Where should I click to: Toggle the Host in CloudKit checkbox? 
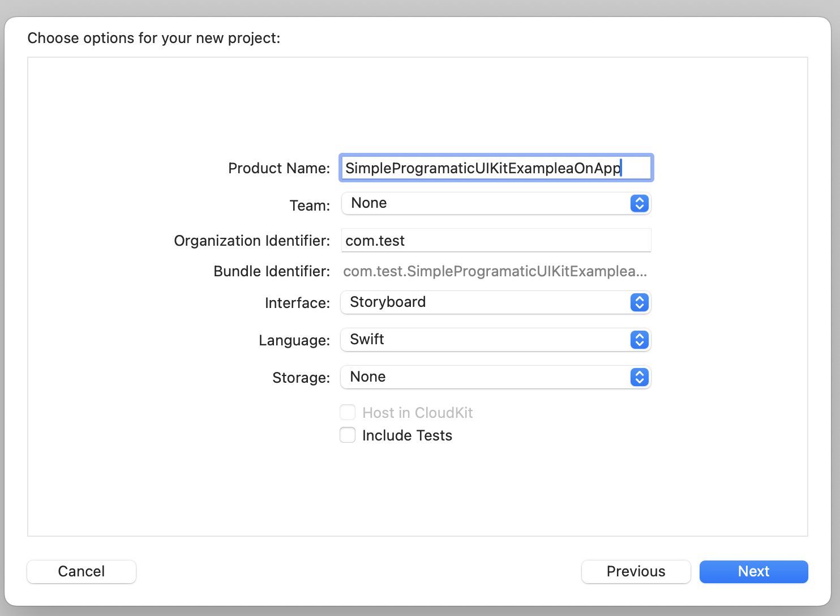(x=348, y=412)
